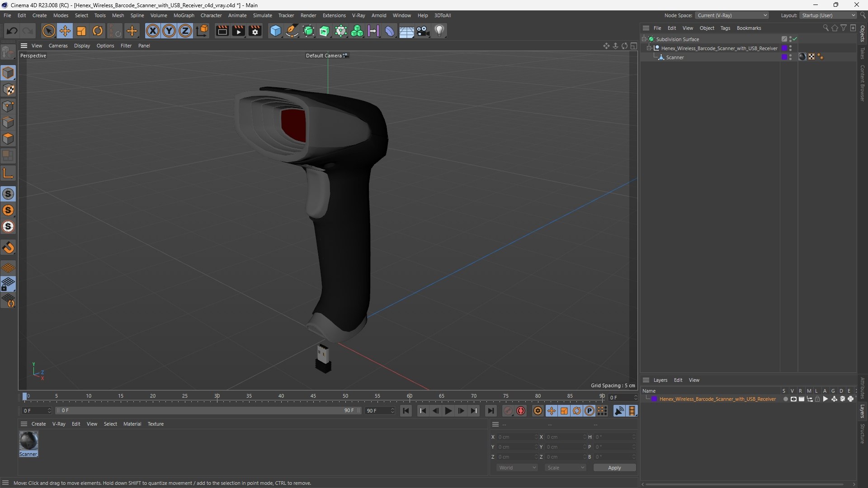Toggle Z axis lock
This screenshot has height=488, width=868.
(x=185, y=31)
